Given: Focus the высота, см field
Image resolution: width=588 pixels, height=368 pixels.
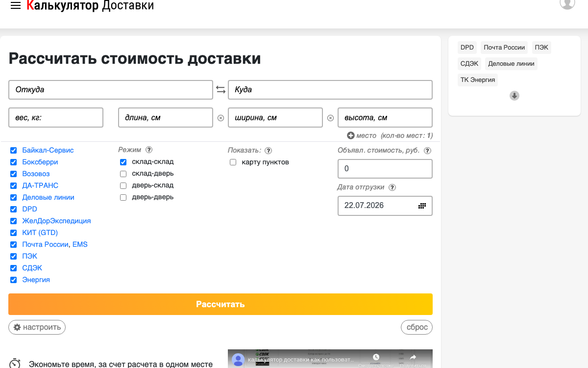Looking at the screenshot, I should point(385,118).
